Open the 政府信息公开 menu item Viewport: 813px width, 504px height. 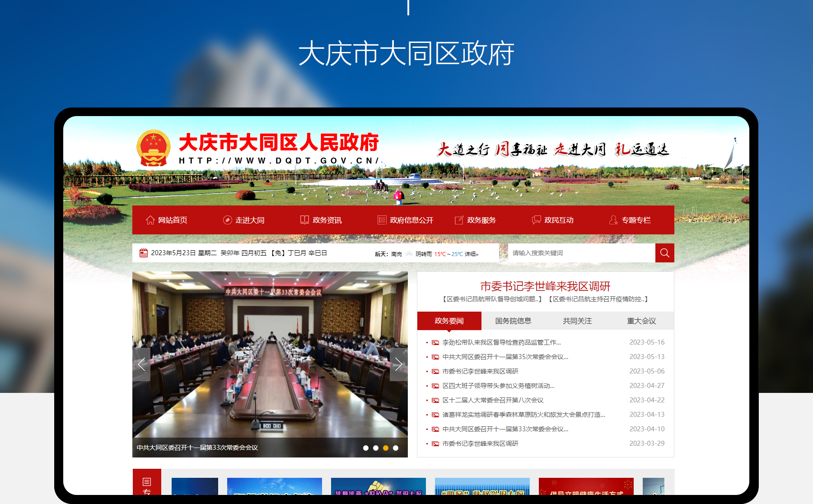pos(411,220)
